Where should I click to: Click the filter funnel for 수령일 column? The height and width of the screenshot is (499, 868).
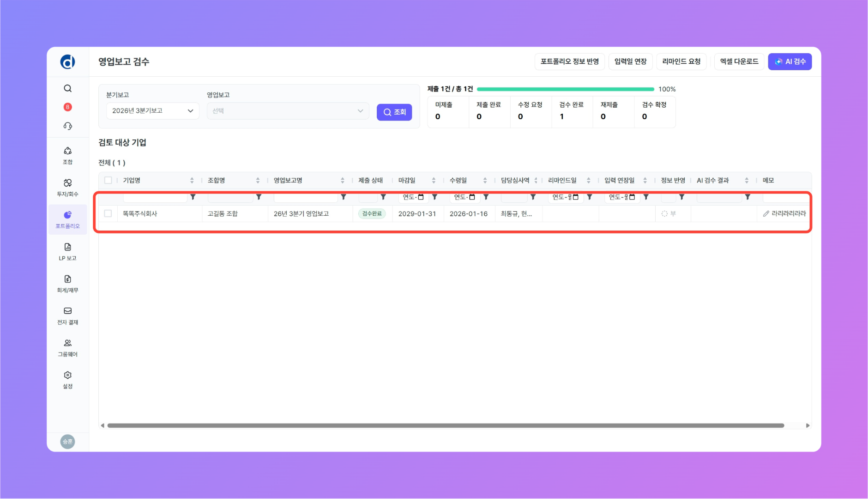click(x=486, y=197)
